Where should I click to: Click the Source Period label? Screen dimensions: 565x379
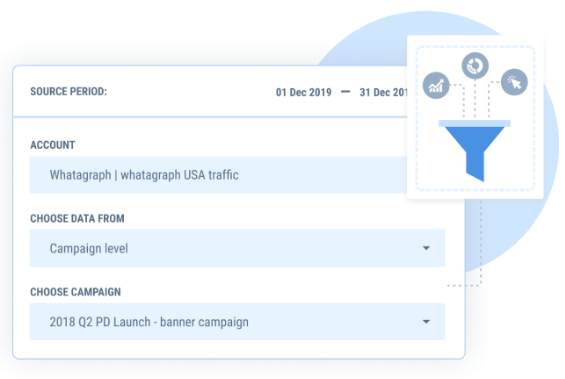[x=68, y=92]
